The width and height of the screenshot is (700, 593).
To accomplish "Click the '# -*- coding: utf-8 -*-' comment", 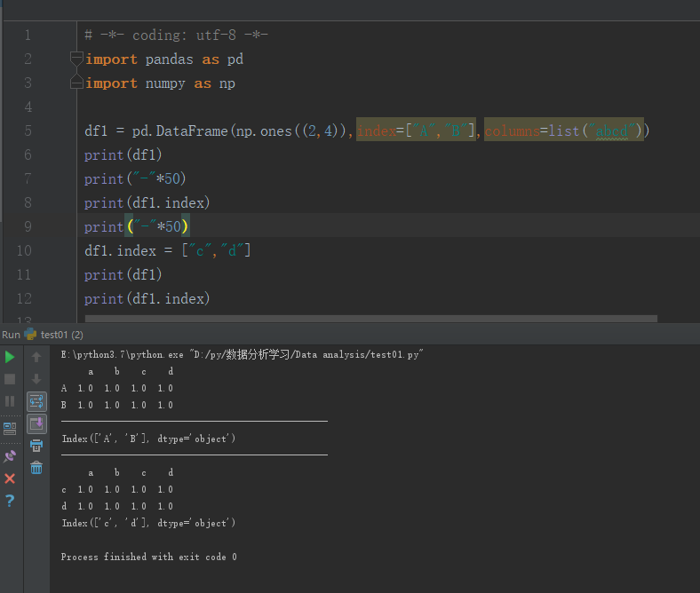I will pyautogui.click(x=177, y=35).
